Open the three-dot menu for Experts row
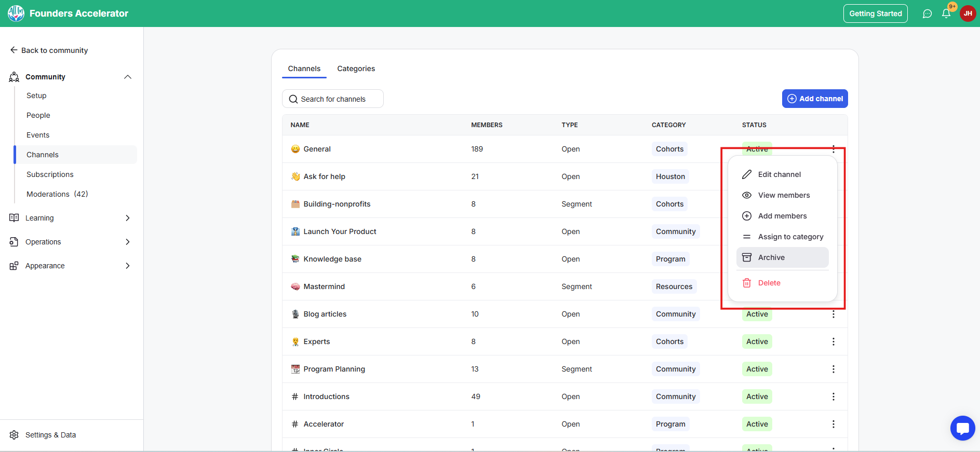 pyautogui.click(x=833, y=341)
